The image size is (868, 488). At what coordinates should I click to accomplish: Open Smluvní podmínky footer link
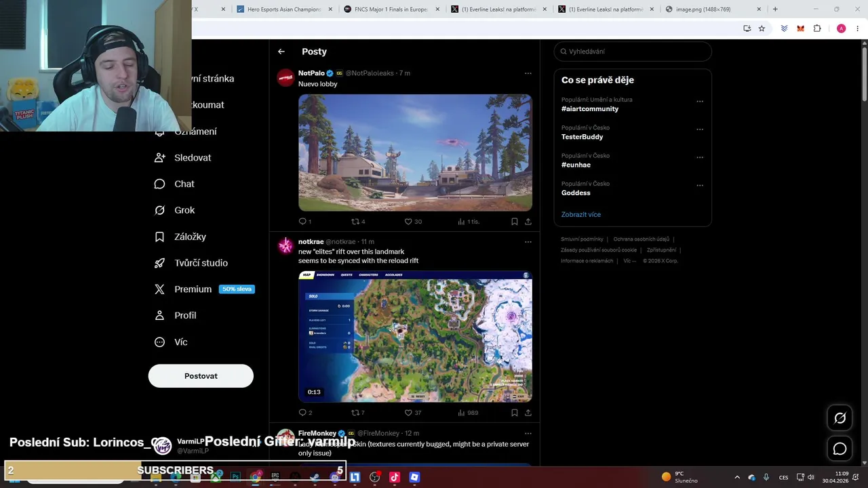[x=582, y=239]
